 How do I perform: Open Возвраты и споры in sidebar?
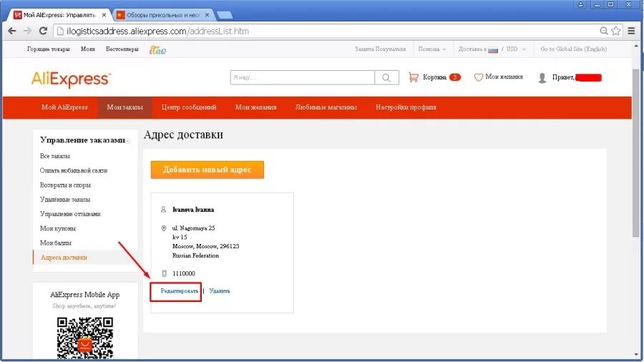pyautogui.click(x=65, y=185)
